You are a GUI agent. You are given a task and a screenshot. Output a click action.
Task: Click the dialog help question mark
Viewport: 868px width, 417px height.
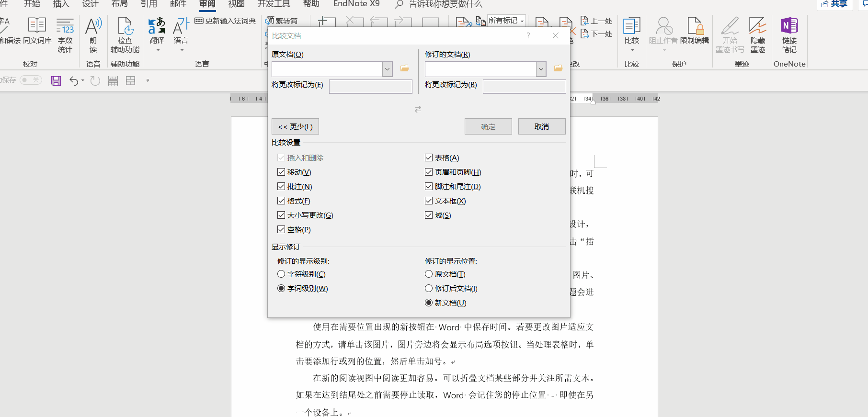528,35
